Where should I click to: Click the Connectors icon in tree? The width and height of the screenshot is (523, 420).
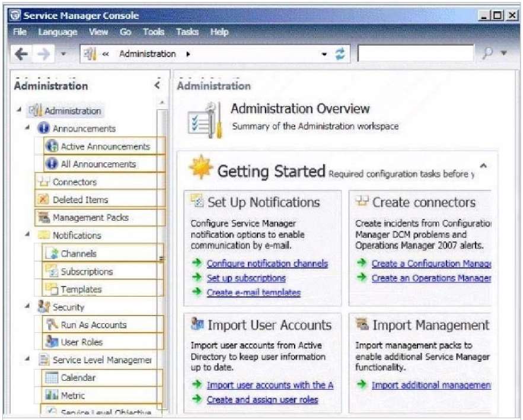(44, 182)
